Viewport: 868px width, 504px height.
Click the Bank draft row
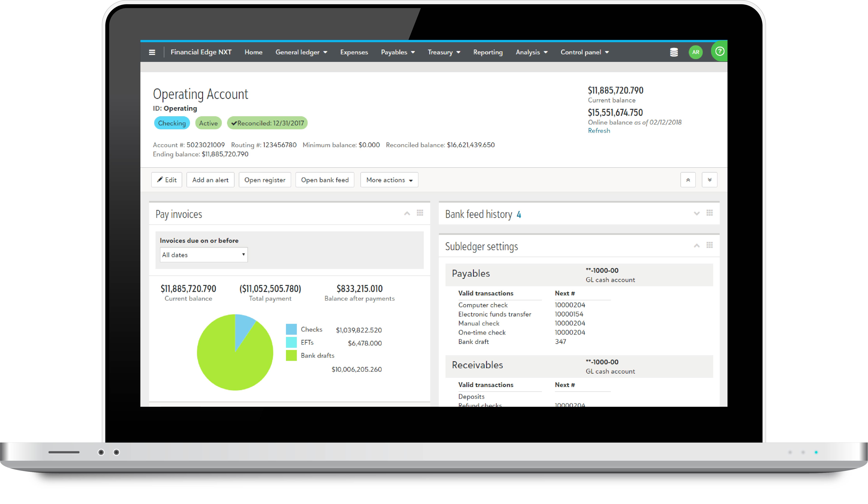pyautogui.click(x=534, y=342)
